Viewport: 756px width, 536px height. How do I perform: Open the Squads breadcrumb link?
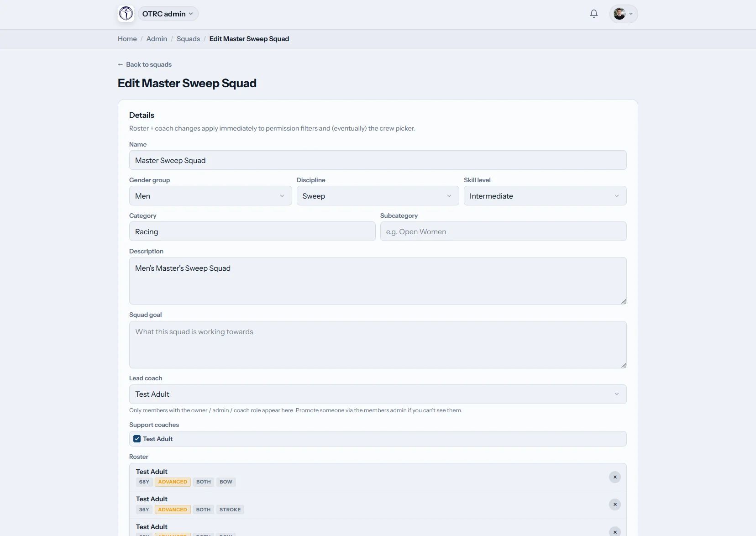188,39
